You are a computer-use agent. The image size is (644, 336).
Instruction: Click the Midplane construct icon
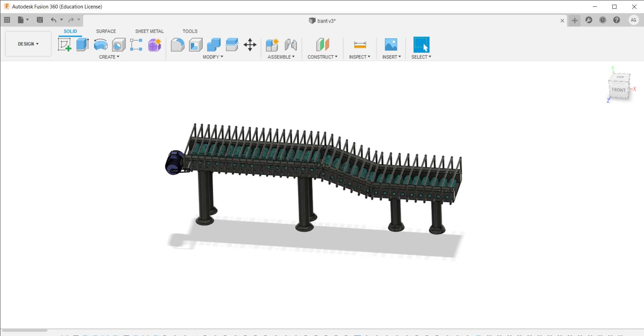tap(323, 44)
